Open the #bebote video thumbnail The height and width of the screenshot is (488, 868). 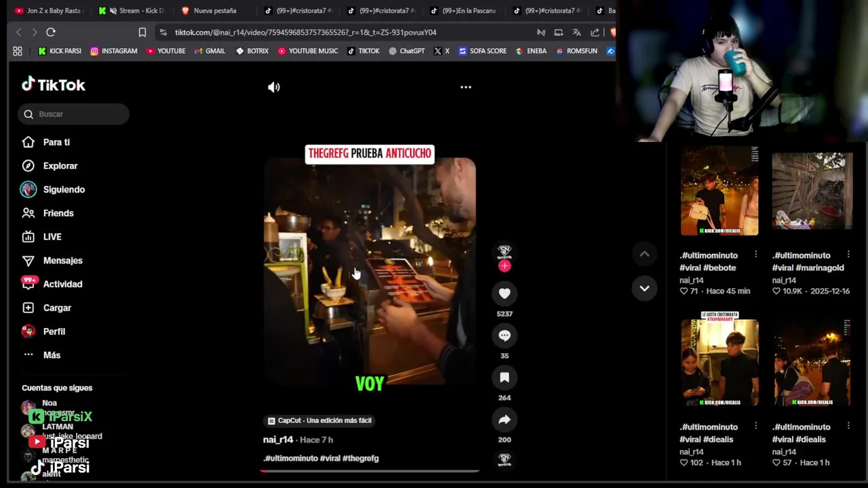click(719, 192)
